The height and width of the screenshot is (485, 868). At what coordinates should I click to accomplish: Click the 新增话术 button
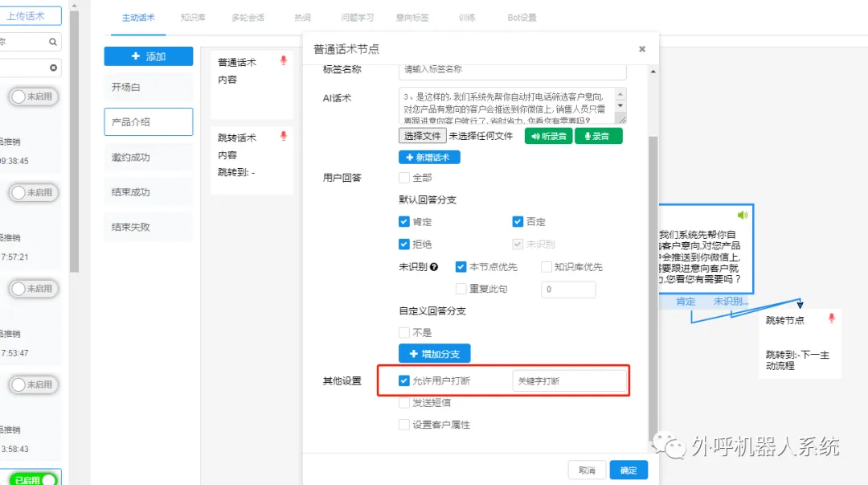pyautogui.click(x=429, y=158)
